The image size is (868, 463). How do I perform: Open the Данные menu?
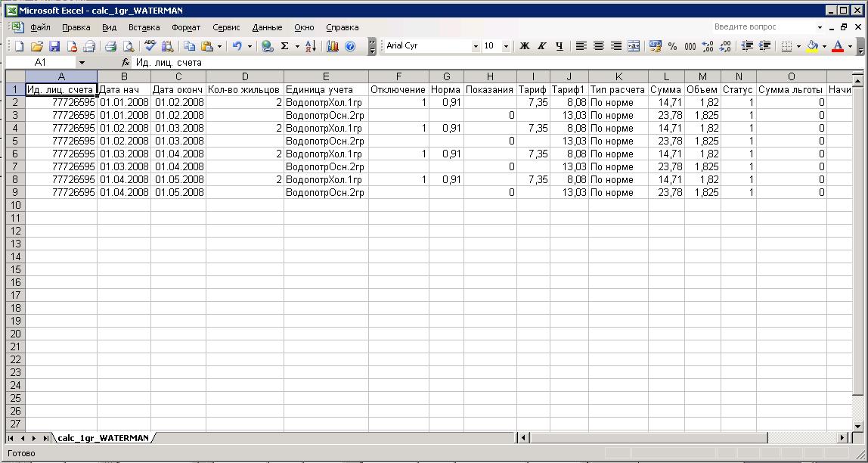pos(267,27)
